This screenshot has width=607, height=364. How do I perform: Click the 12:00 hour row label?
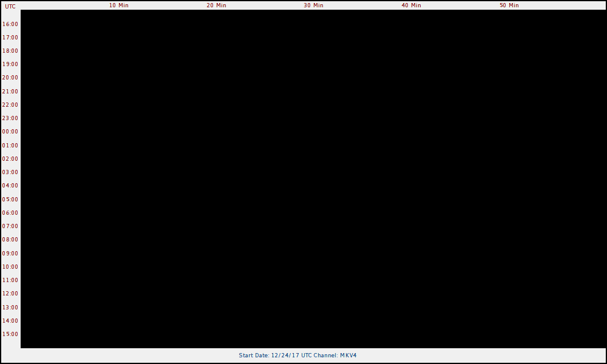pos(10,293)
